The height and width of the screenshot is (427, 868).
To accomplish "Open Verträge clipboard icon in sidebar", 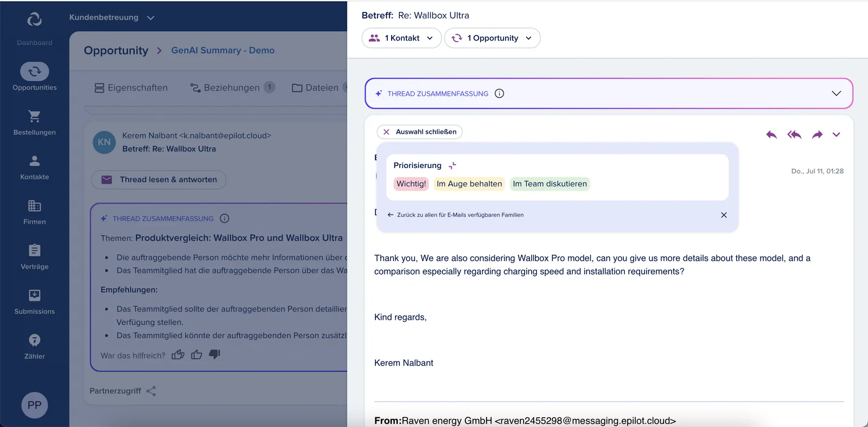I will tap(34, 250).
